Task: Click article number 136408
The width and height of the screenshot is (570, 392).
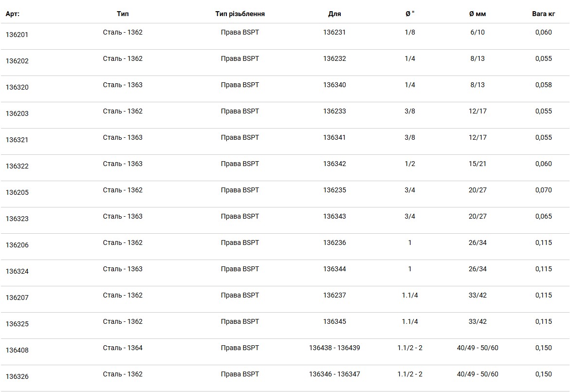Action: [x=17, y=350]
